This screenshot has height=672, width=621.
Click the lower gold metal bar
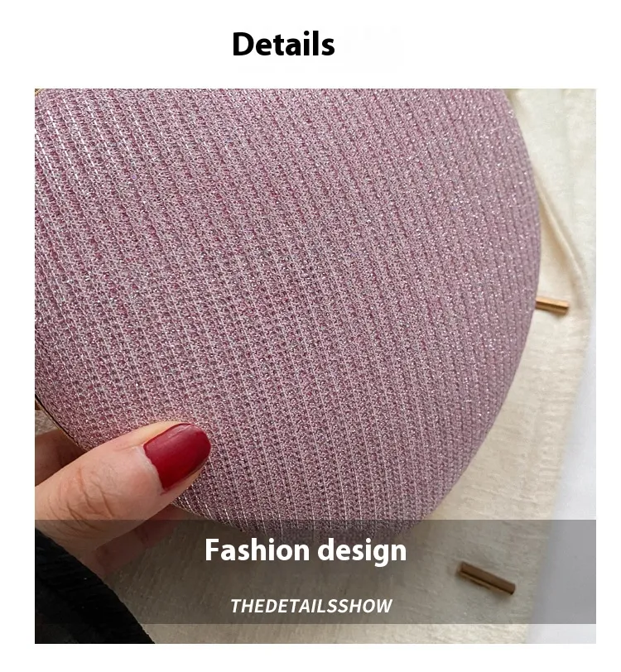point(487,578)
